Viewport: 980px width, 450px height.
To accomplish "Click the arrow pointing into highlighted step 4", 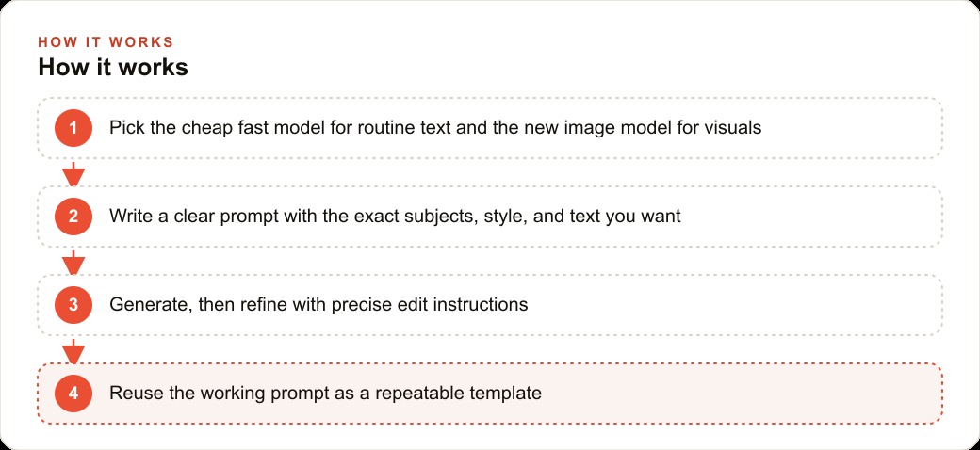I will [x=73, y=351].
